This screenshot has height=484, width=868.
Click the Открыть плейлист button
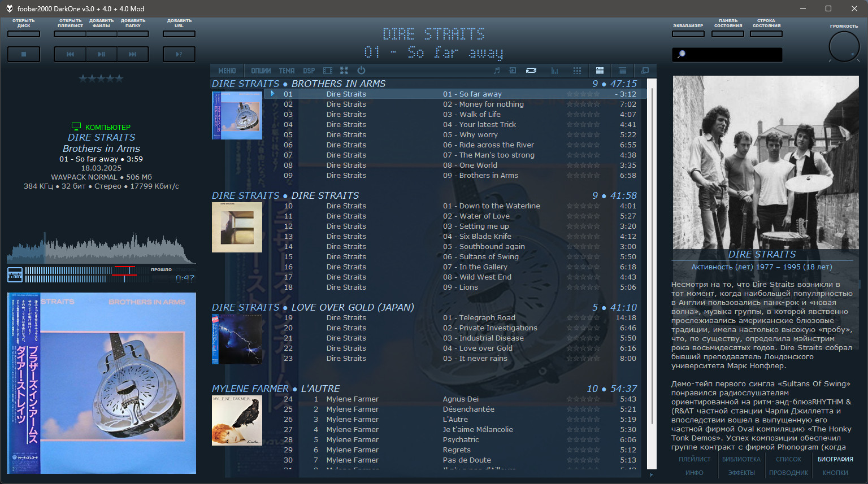pos(70,34)
